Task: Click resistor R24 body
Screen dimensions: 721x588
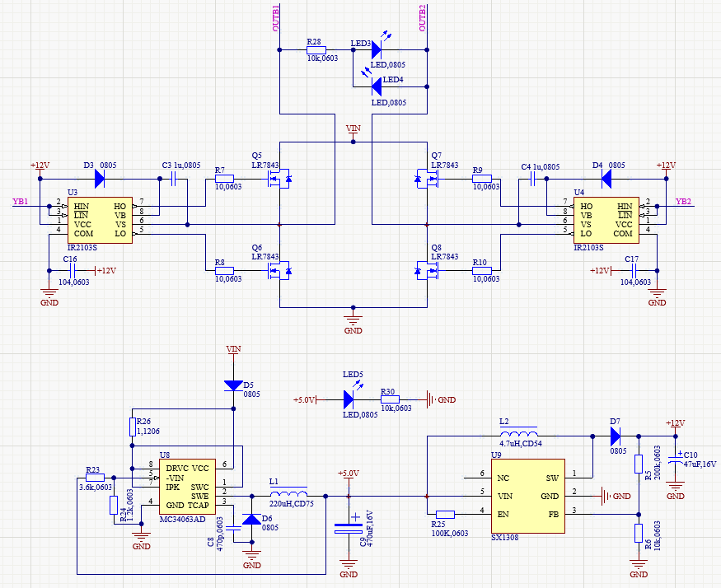Action: pyautogui.click(x=114, y=506)
